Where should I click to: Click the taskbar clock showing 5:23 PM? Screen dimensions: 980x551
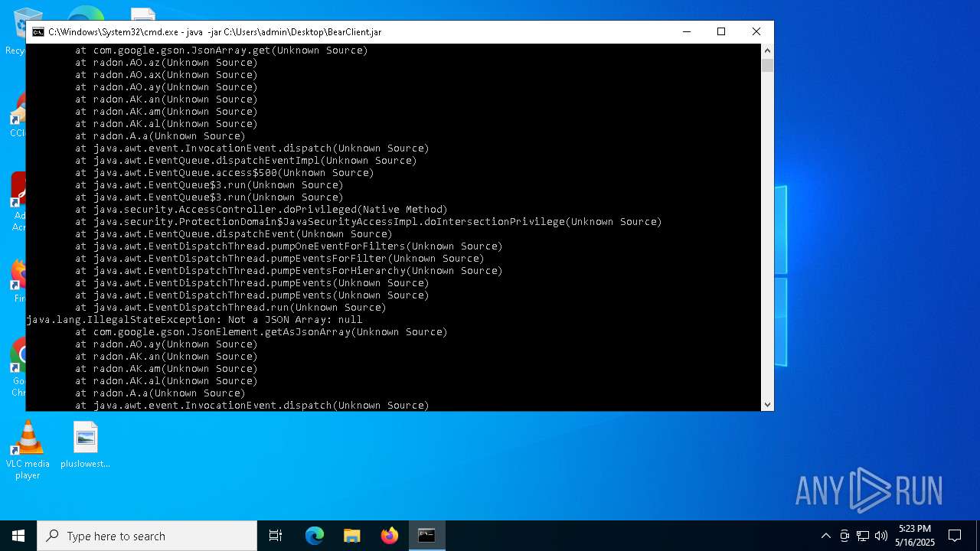tap(915, 536)
